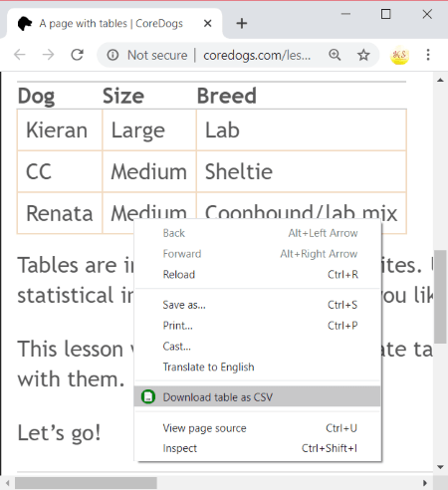Click the horizontal scrollbar right arrow
448x490 pixels.
pyautogui.click(x=425, y=483)
